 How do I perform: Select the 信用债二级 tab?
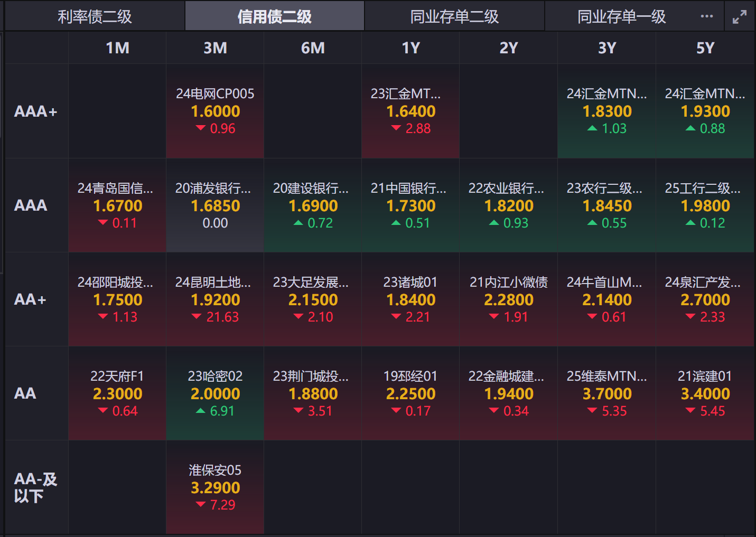(274, 16)
